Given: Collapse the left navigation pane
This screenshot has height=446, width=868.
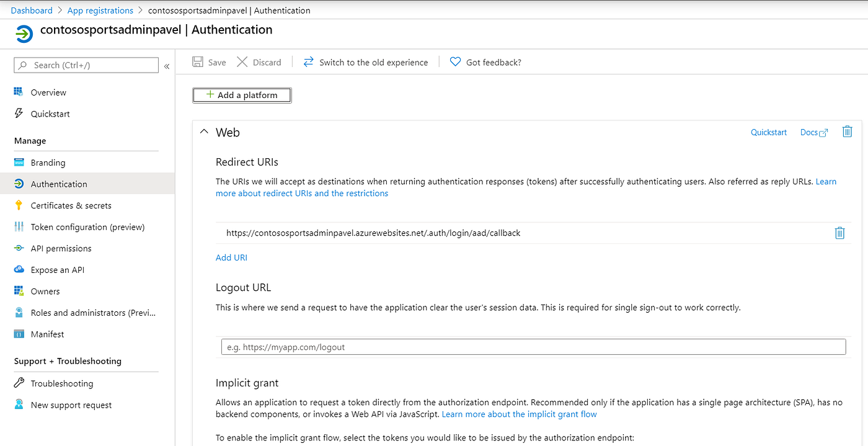Looking at the screenshot, I should 166,65.
